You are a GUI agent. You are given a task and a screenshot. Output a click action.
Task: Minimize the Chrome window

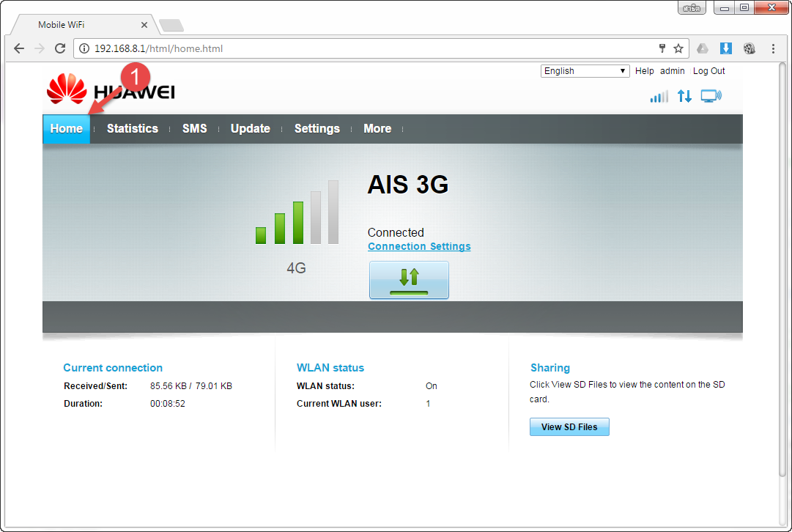tap(725, 7)
